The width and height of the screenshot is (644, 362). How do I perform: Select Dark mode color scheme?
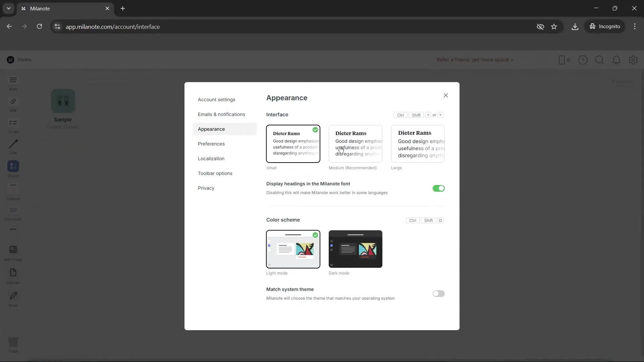(355, 249)
